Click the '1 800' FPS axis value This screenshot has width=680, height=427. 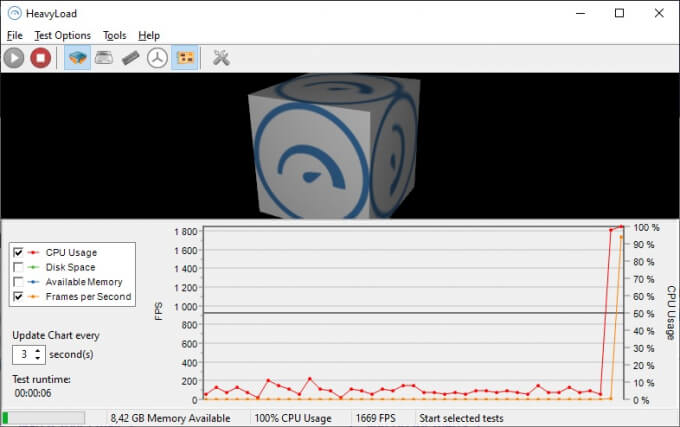pyautogui.click(x=186, y=232)
